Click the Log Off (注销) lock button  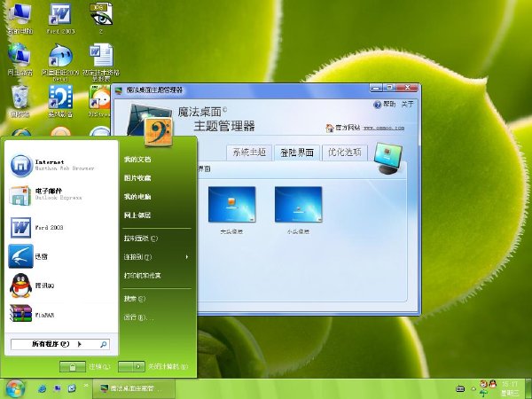pos(73,367)
